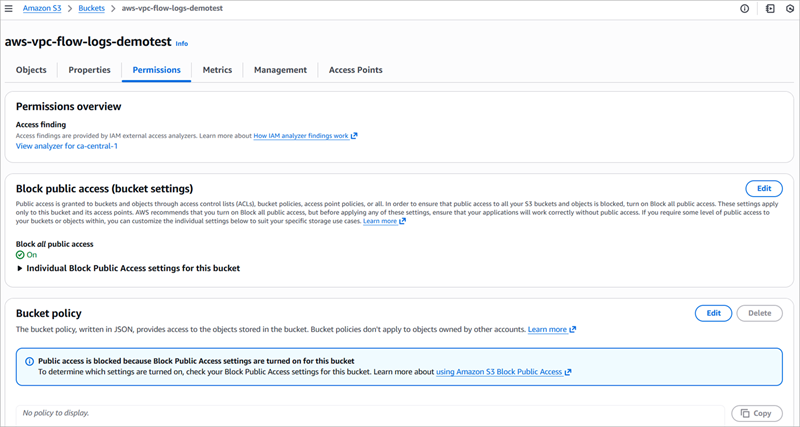Image resolution: width=800 pixels, height=427 pixels.
Task: Go to the Buckets breadcrumb link
Action: [x=91, y=9]
